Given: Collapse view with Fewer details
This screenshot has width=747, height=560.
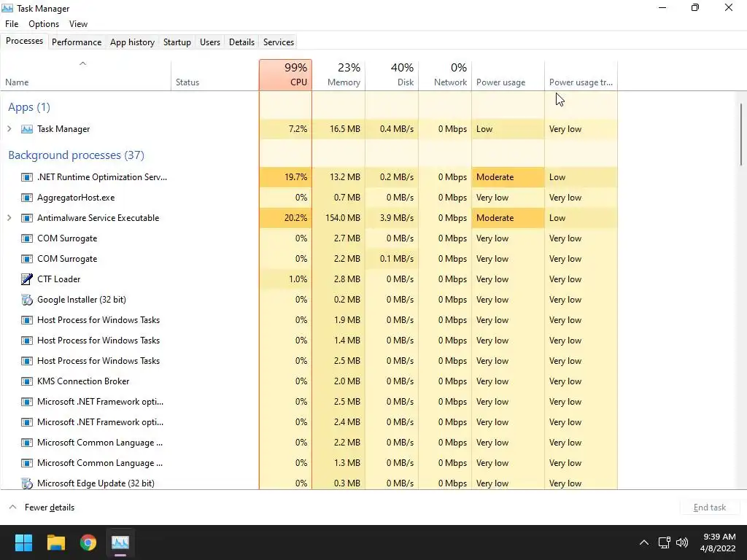Looking at the screenshot, I should 42,507.
